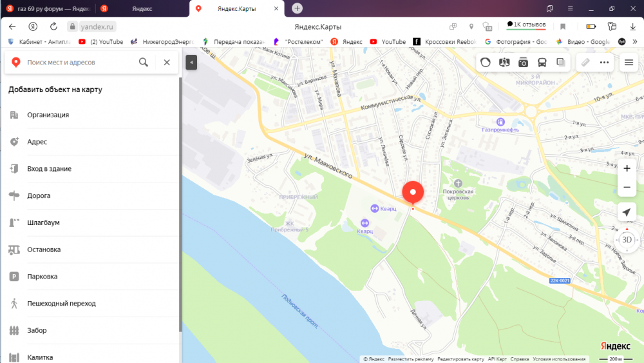
Task: Open the map layers selector icon
Action: tap(561, 63)
